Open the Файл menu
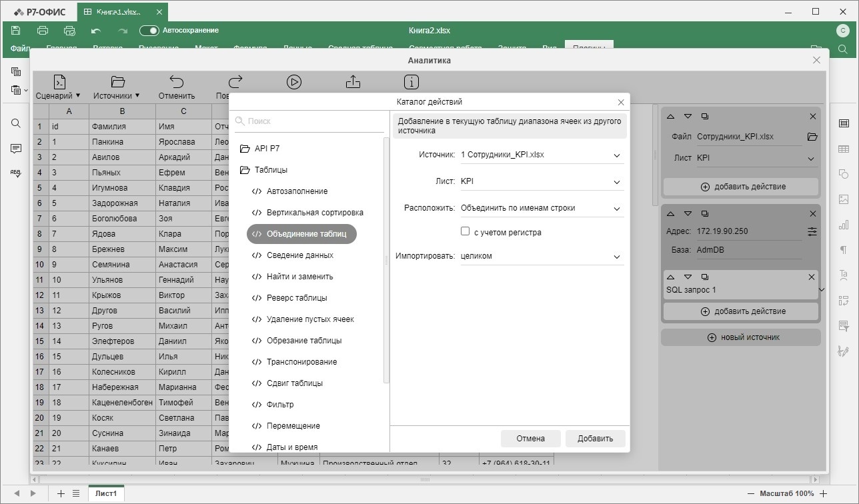Screen dimensions: 859x504 click(20, 48)
